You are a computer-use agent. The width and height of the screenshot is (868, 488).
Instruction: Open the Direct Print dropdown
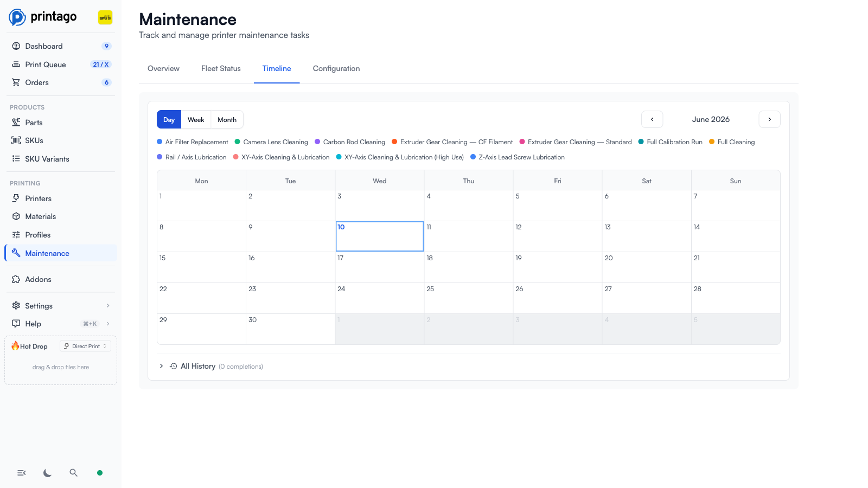pyautogui.click(x=86, y=346)
